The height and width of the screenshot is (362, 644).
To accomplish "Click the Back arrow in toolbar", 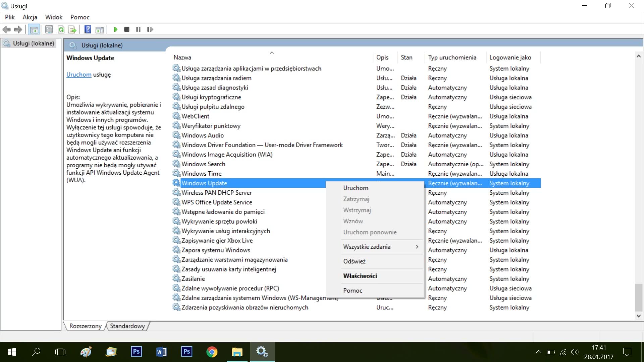I will click(6, 29).
